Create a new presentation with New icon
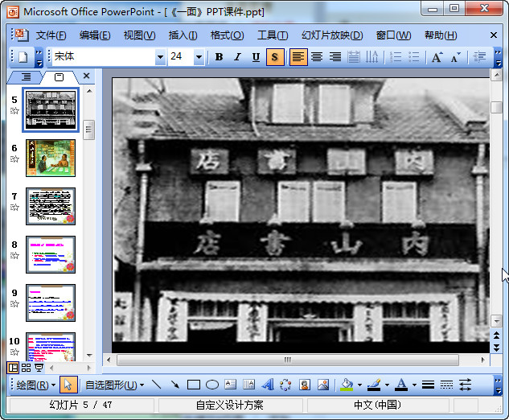The width and height of the screenshot is (509, 420). [23, 57]
